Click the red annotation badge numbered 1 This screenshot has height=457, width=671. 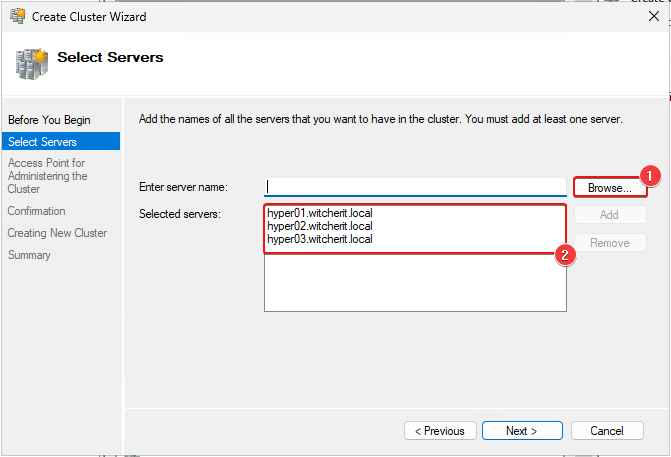pos(650,176)
